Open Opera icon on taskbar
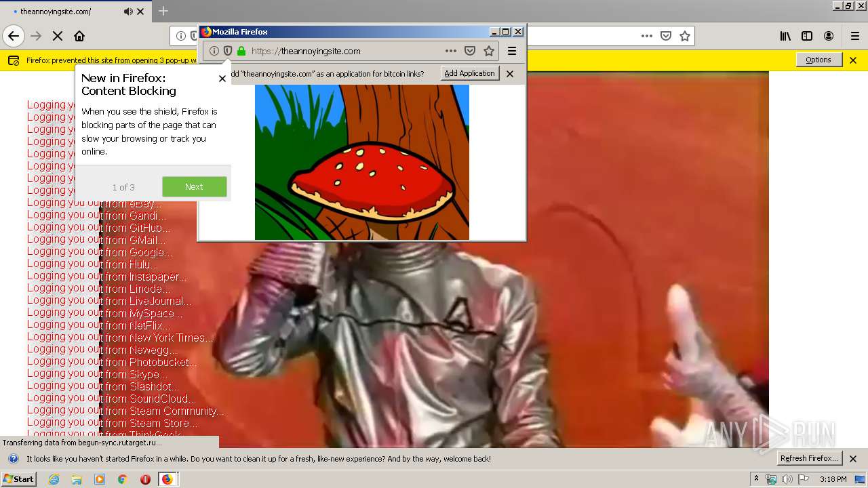 pos(145,479)
